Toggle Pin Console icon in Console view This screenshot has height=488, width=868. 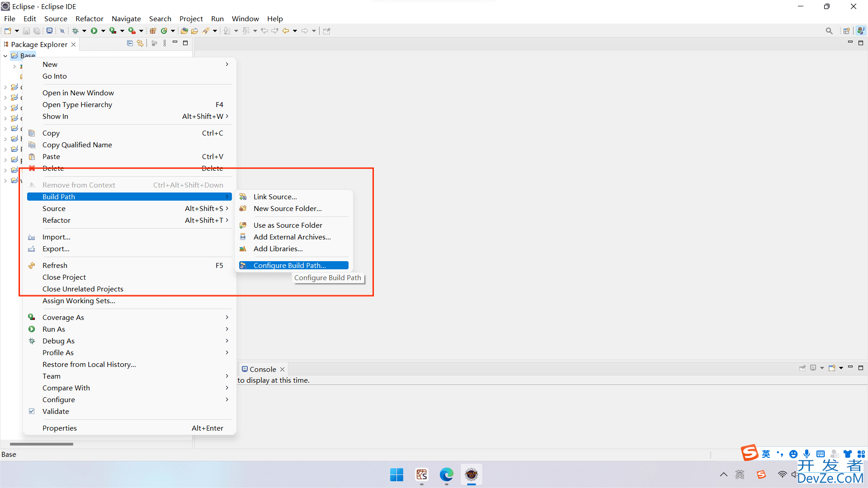click(x=802, y=368)
